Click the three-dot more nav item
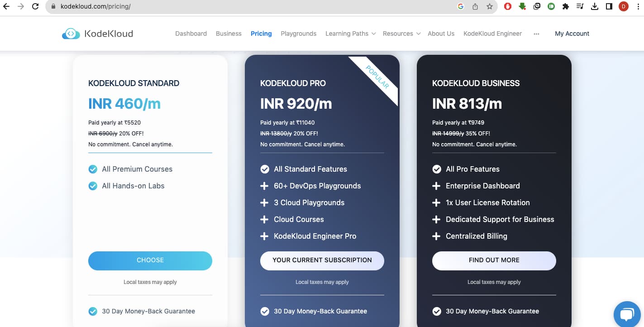The width and height of the screenshot is (644, 327). tap(536, 34)
